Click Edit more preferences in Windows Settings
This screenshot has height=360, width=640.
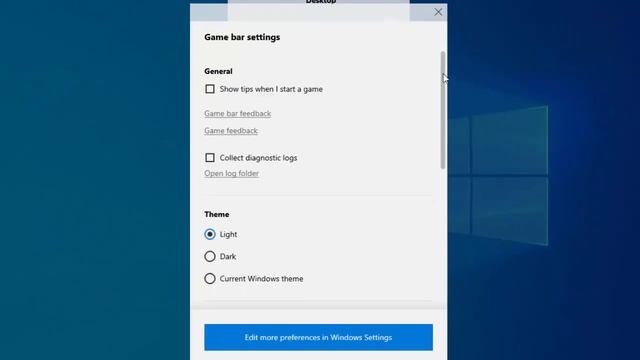tap(318, 338)
